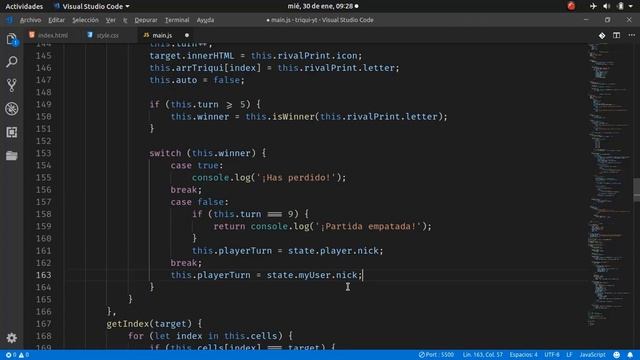640x360 pixels.
Task: Open the Actividades overview
Action: (24, 6)
